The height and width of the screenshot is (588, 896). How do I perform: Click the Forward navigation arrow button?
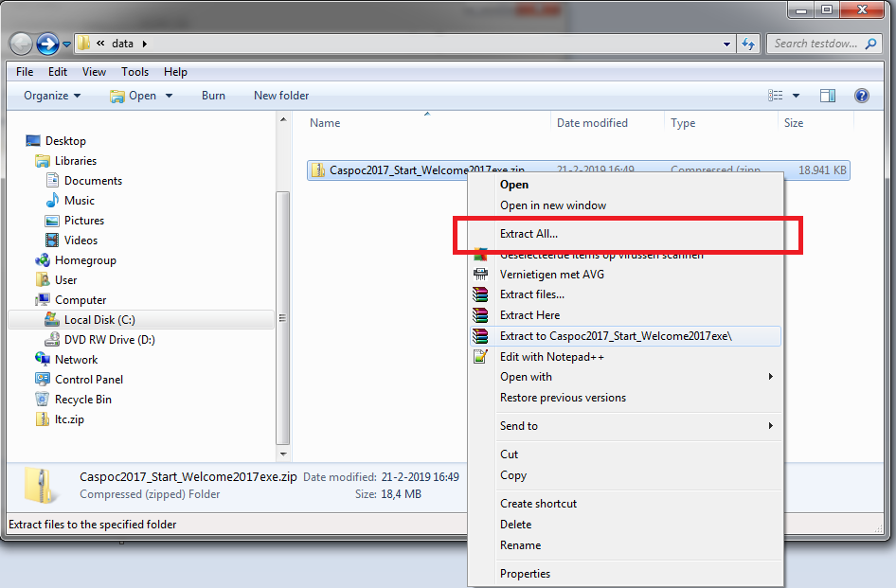click(x=47, y=44)
